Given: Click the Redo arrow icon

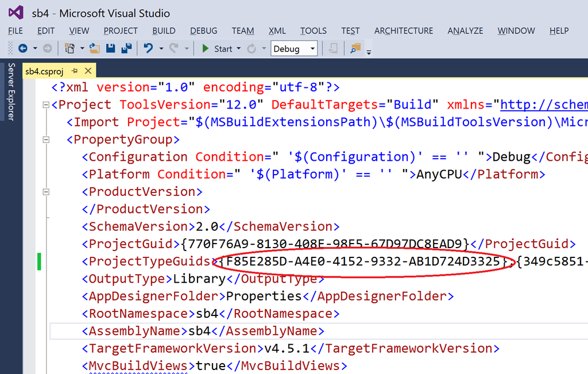Looking at the screenshot, I should pyautogui.click(x=173, y=48).
